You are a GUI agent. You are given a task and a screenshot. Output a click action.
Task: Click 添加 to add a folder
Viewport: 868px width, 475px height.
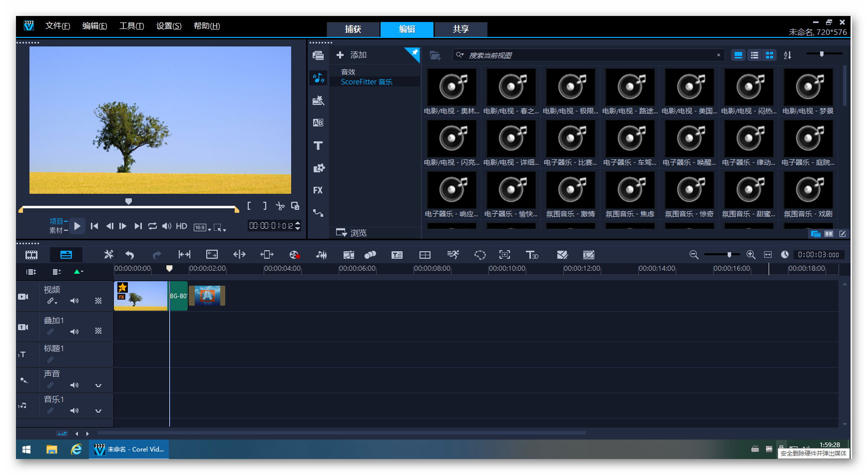tap(352, 55)
